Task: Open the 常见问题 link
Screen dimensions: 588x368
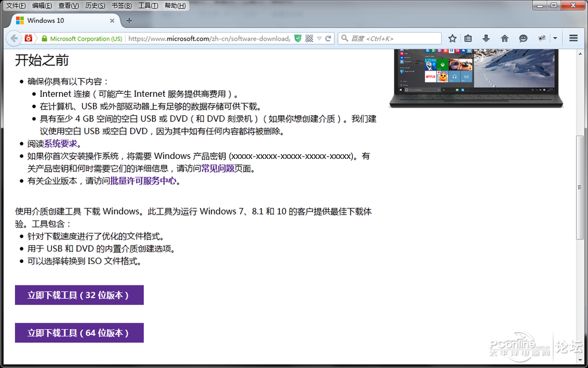Action: [x=218, y=168]
